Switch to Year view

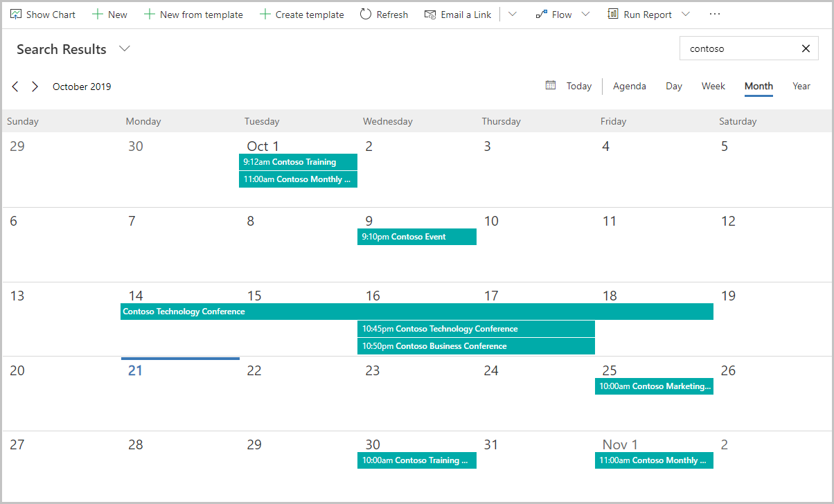click(801, 86)
